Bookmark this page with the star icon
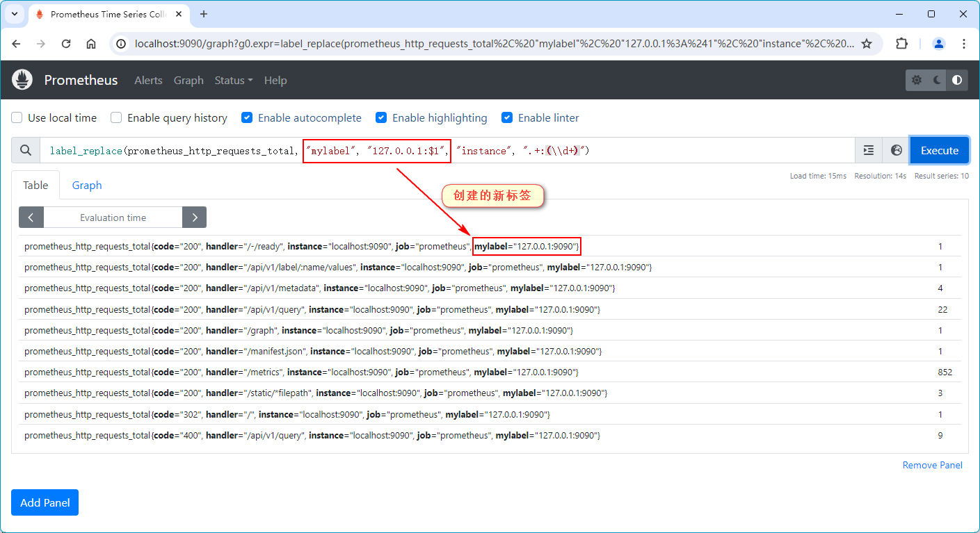The width and height of the screenshot is (980, 533). [x=867, y=43]
